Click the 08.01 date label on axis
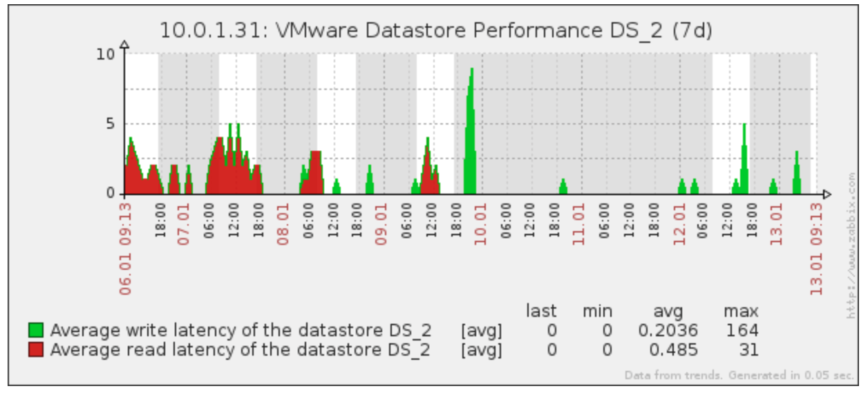This screenshot has height=393, width=868. pos(283,223)
